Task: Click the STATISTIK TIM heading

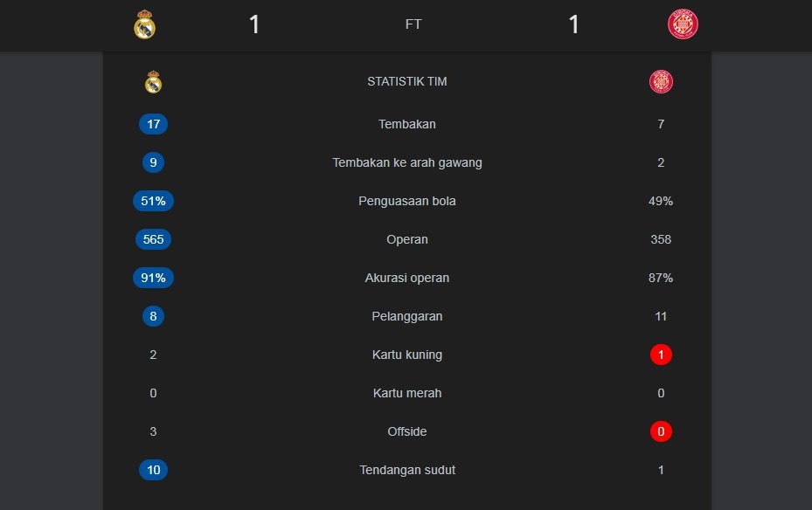Action: [x=407, y=82]
